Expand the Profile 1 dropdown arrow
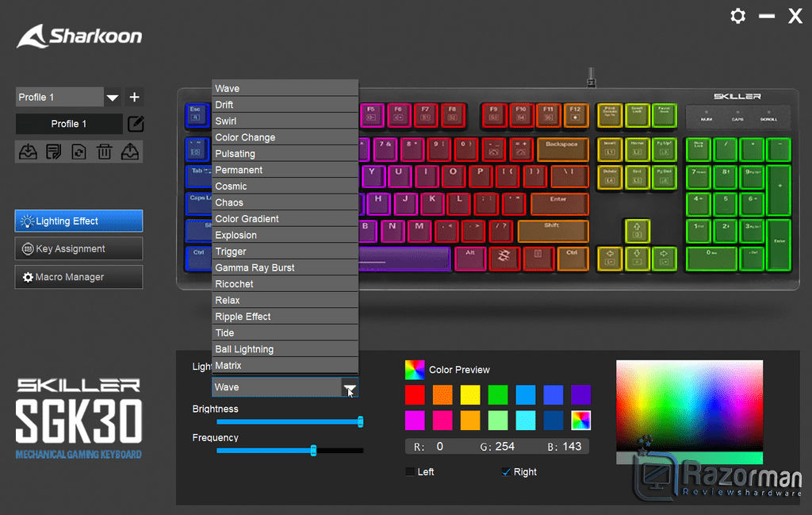The image size is (812, 515). coord(113,97)
